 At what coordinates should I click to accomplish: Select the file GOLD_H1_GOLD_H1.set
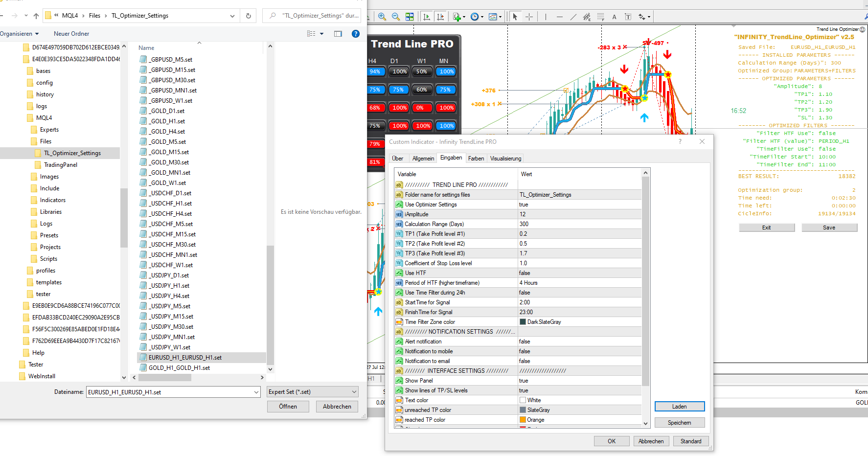(179, 368)
